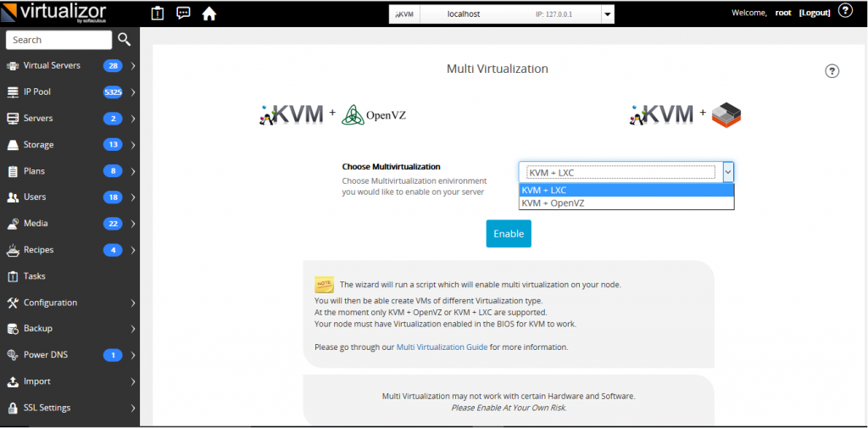
Task: Click the Configuration tools sidebar icon
Action: (13, 303)
